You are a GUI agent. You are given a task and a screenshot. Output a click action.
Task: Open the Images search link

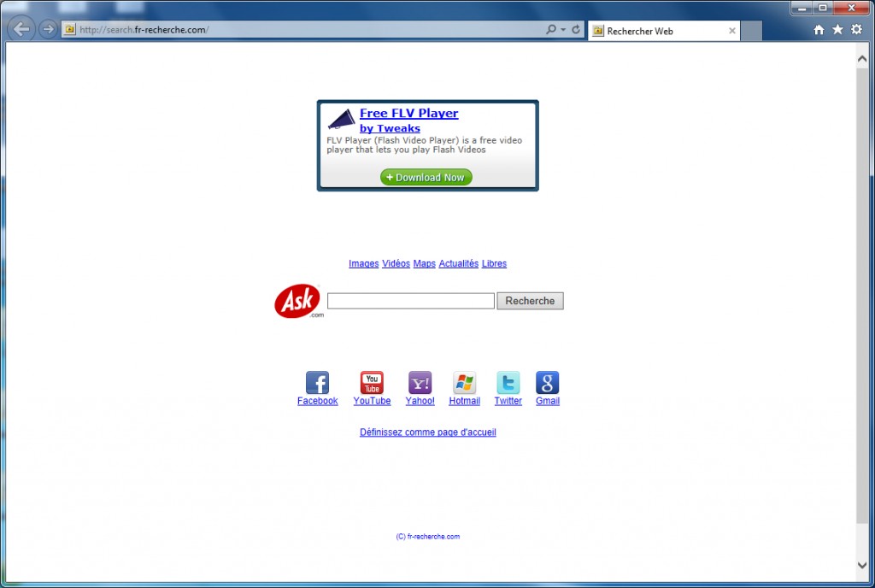point(364,263)
